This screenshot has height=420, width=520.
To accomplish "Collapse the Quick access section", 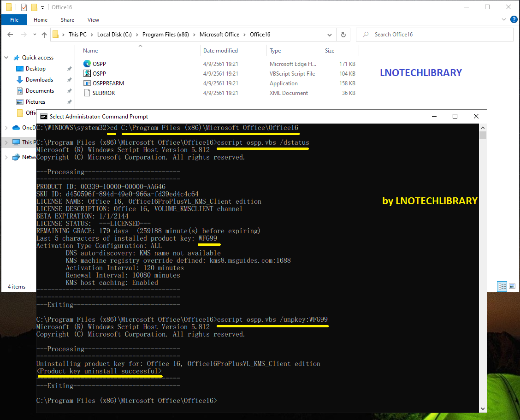I will 6,57.
